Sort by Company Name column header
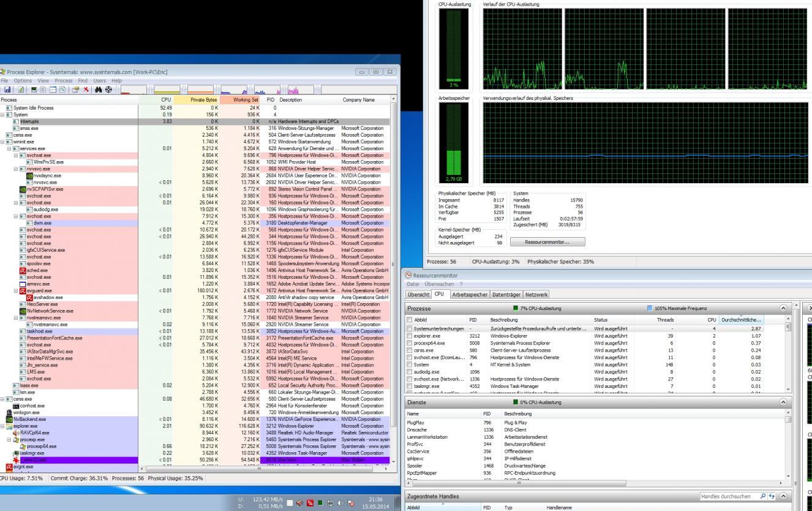Image resolution: width=812 pixels, height=511 pixels. [x=364, y=99]
